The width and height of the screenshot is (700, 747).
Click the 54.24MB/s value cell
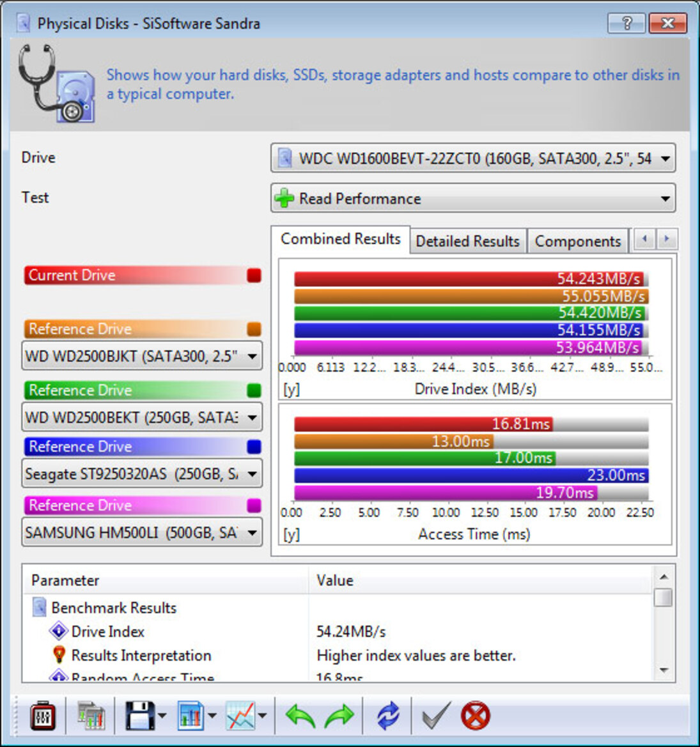coord(351,632)
